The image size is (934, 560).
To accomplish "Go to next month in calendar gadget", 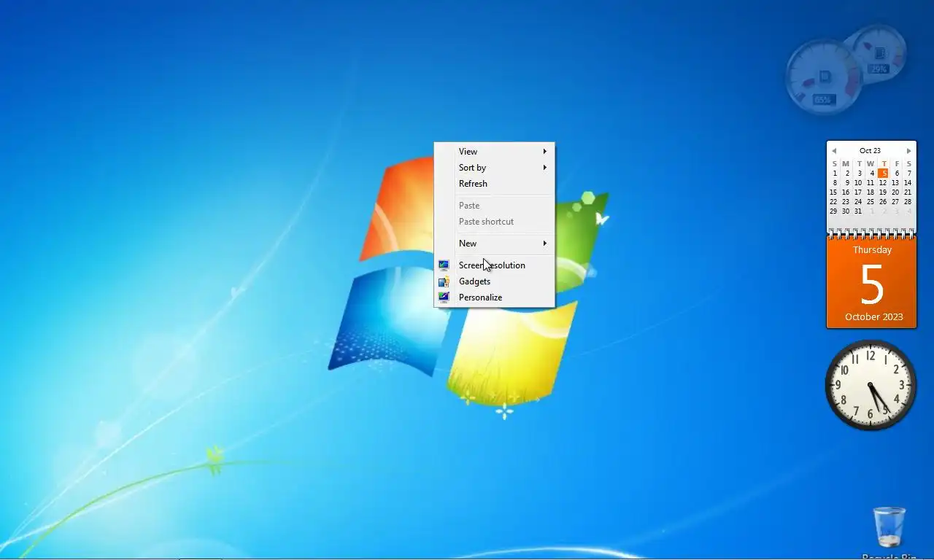I will pos(908,151).
